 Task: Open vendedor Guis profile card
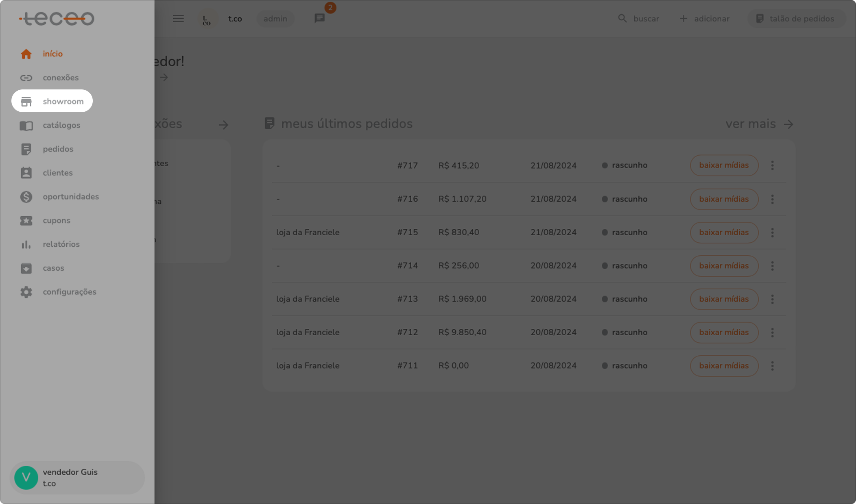pyautogui.click(x=77, y=478)
